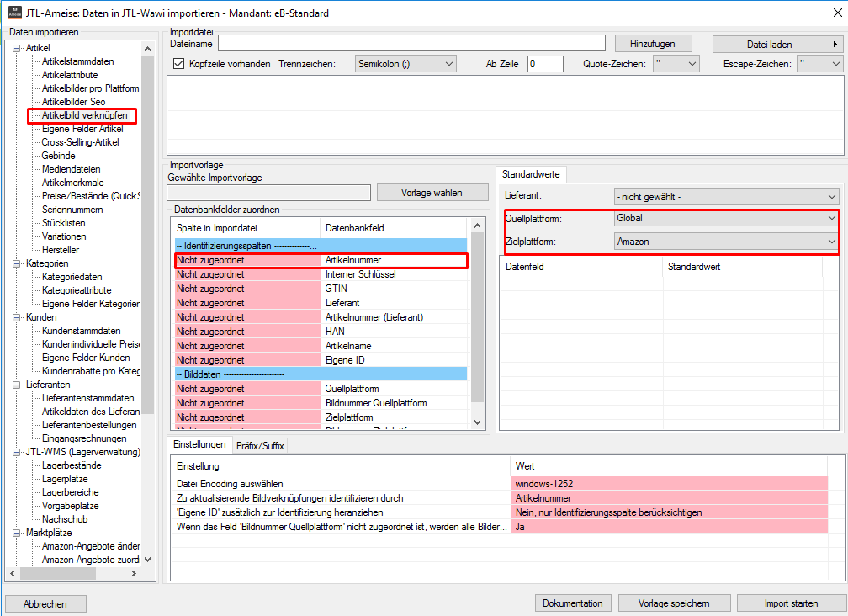Select Seriennummern tree item

click(72, 210)
